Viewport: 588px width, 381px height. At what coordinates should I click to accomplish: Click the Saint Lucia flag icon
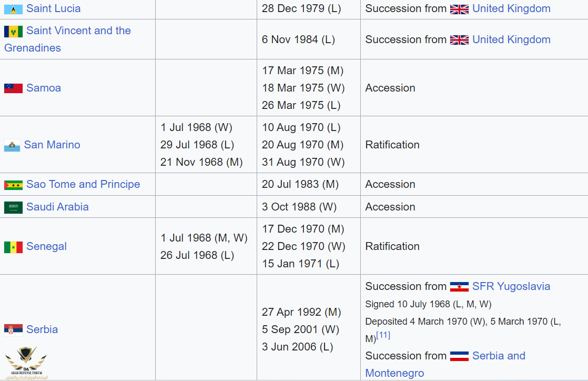[13, 9]
